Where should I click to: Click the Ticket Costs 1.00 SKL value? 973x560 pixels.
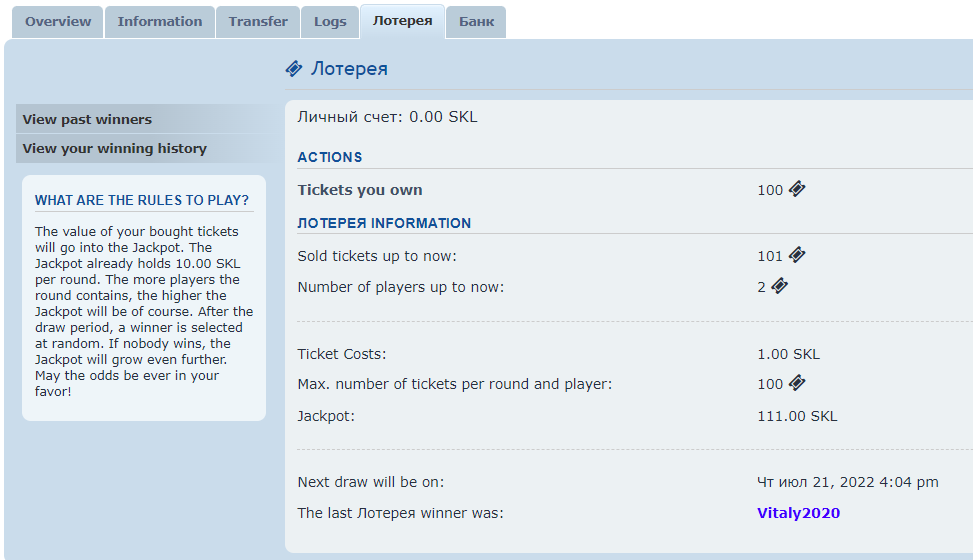pos(788,354)
